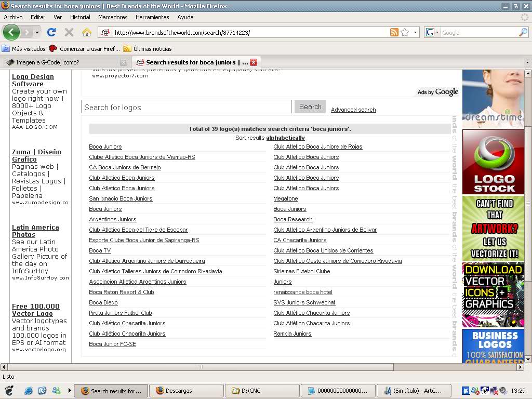
Task: Open the Ver menu
Action: tap(58, 17)
